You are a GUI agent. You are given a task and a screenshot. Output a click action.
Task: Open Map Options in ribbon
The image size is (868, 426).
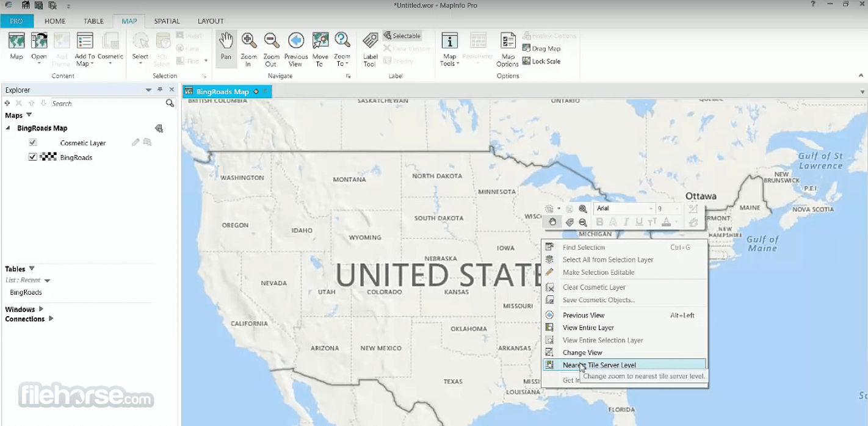tap(507, 49)
